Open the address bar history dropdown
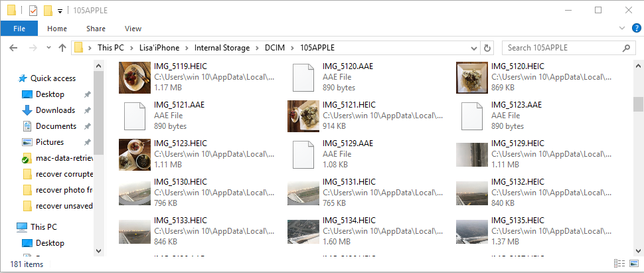The image size is (644, 273). point(475,48)
